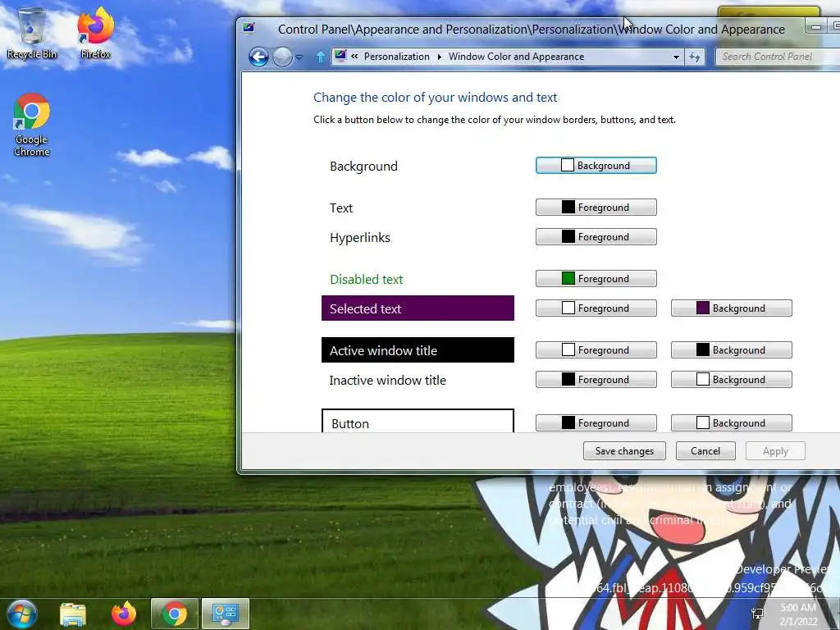Viewport: 840px width, 630px height.
Task: Pick the Text Foreground color
Action: tap(596, 208)
